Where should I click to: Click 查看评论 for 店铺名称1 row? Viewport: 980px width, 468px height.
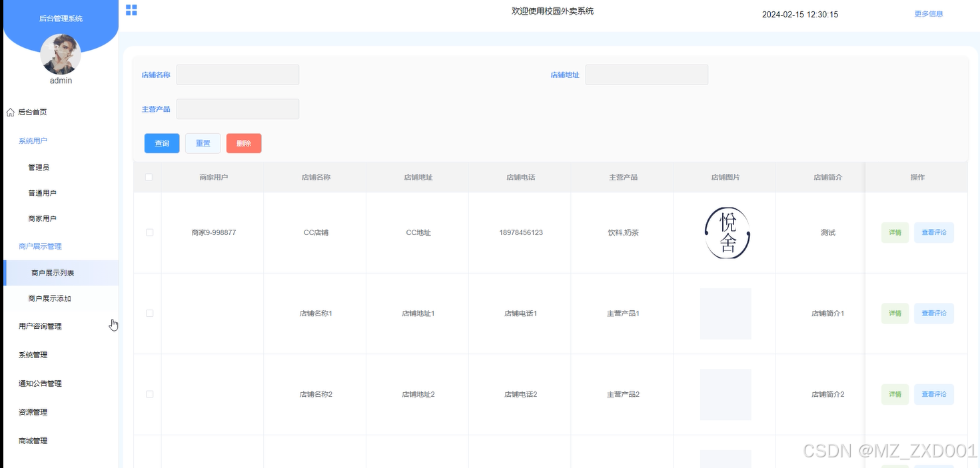point(934,314)
